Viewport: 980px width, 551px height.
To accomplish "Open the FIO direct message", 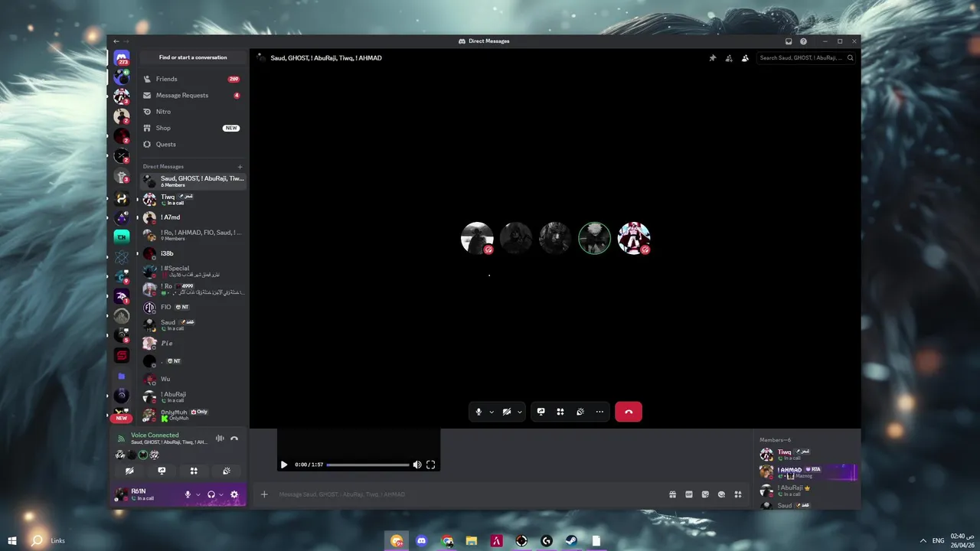I will pyautogui.click(x=193, y=307).
